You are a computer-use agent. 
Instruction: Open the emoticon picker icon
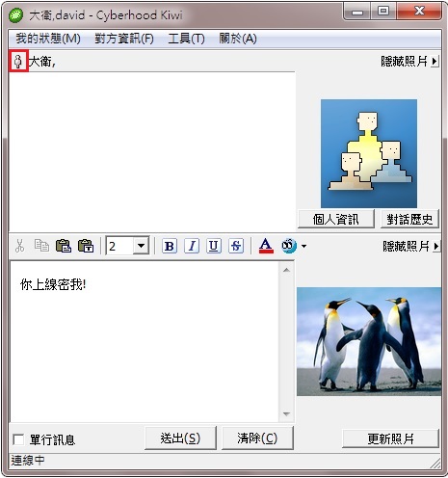coord(289,246)
